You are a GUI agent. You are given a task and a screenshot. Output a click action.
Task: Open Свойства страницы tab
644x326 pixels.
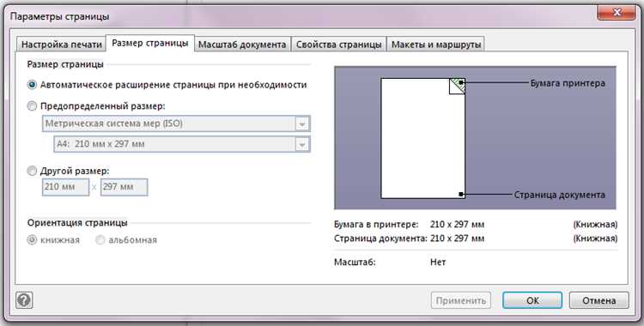point(339,45)
